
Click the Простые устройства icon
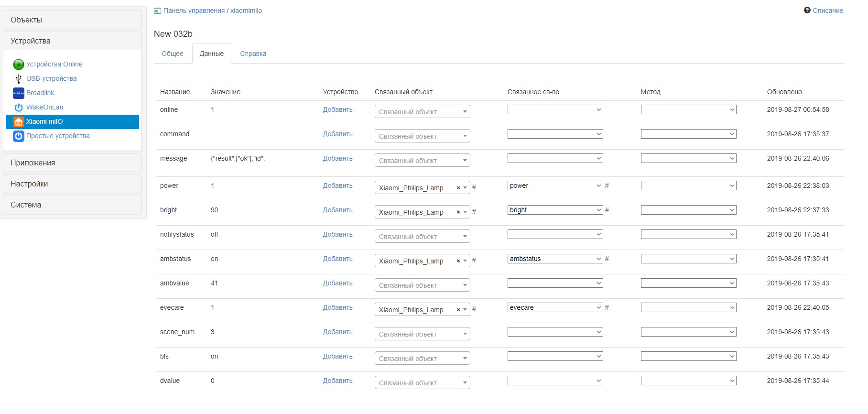(19, 136)
